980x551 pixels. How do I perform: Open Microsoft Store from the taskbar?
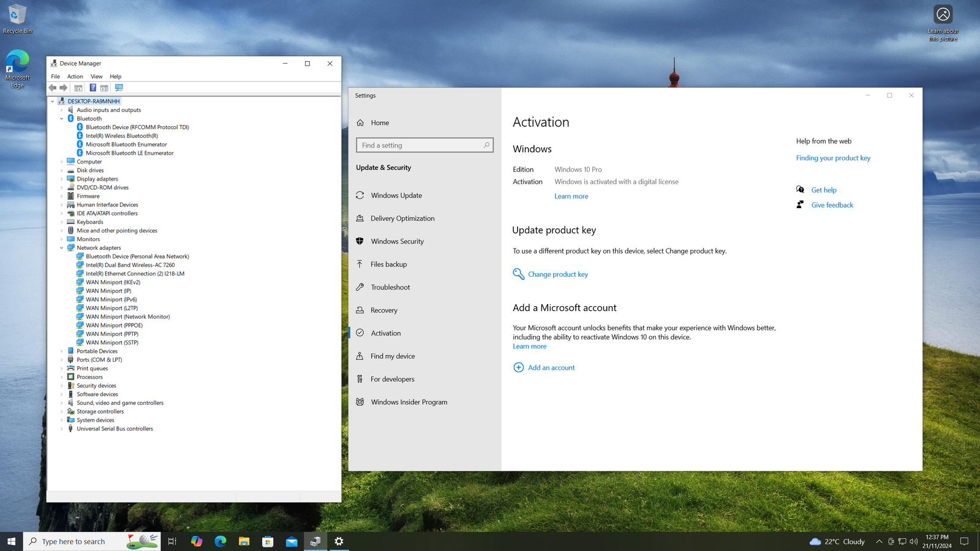pos(268,541)
